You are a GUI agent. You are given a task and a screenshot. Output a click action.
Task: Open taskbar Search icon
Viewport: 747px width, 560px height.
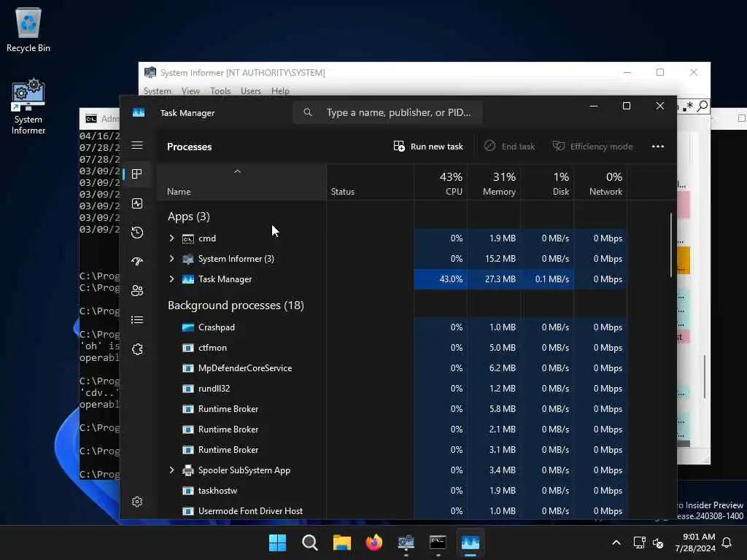coord(309,542)
